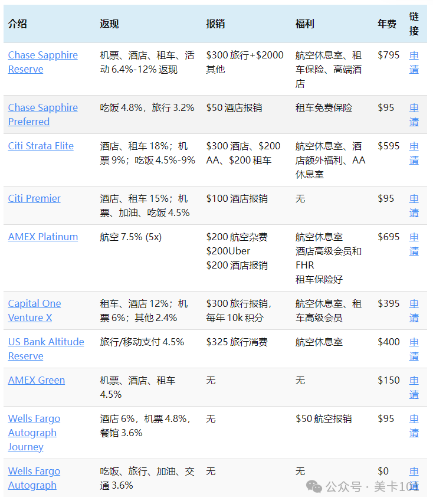Click the 报销 column header

[215, 24]
